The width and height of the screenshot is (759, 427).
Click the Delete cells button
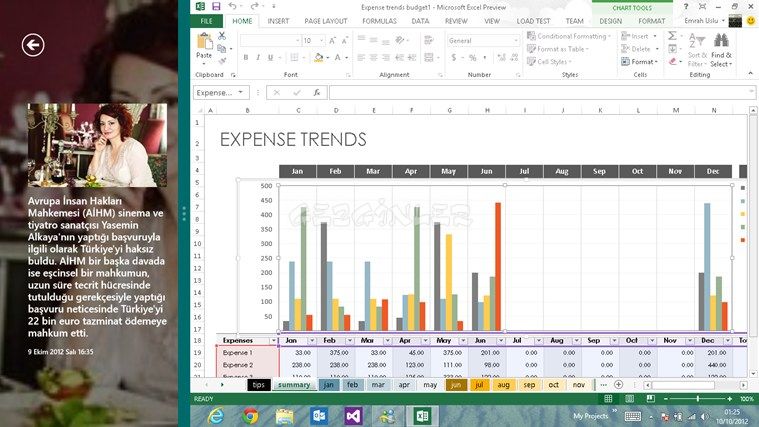[639, 49]
